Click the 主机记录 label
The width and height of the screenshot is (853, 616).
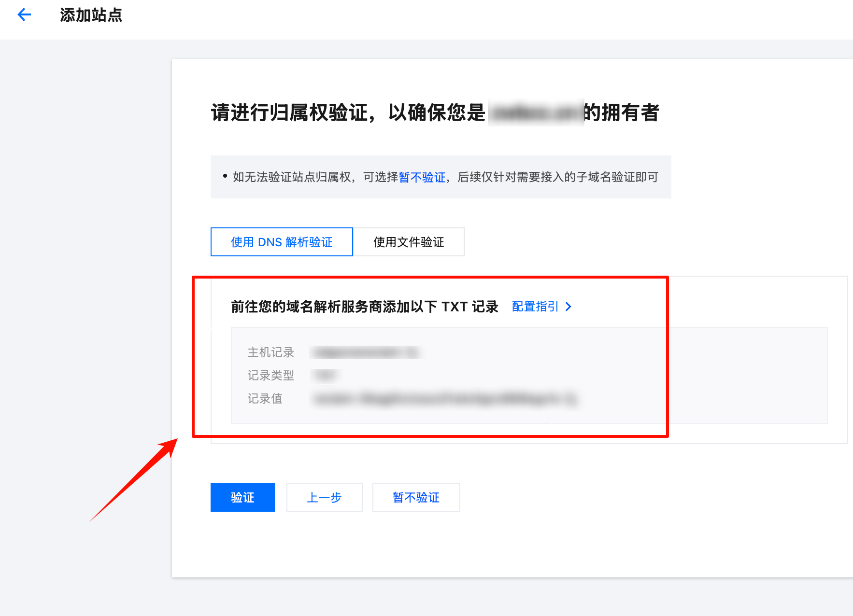click(x=270, y=352)
